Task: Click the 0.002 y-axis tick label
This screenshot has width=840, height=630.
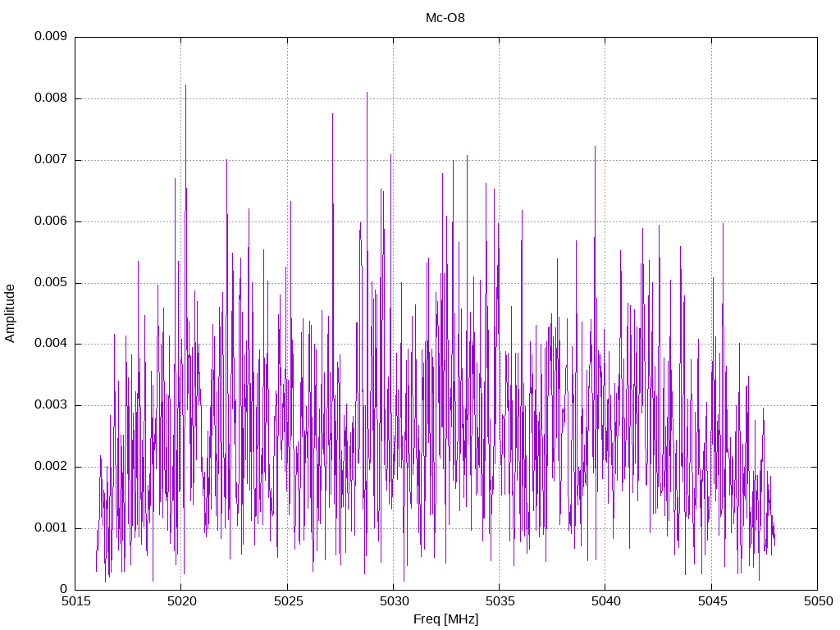Action: tap(51, 466)
